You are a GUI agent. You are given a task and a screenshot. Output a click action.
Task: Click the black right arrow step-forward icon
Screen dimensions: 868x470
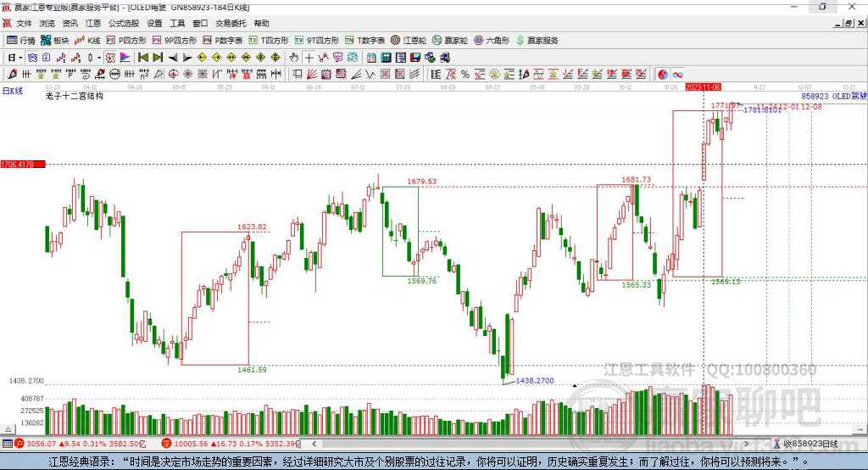point(187,58)
